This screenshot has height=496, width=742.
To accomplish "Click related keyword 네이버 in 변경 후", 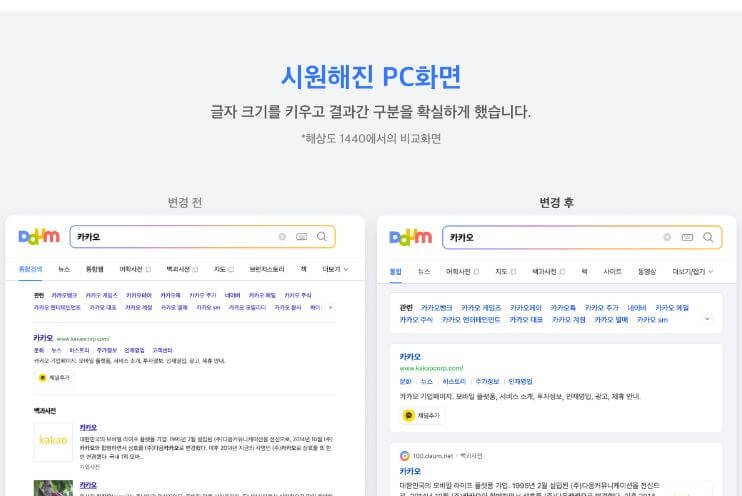I will (x=636, y=308).
